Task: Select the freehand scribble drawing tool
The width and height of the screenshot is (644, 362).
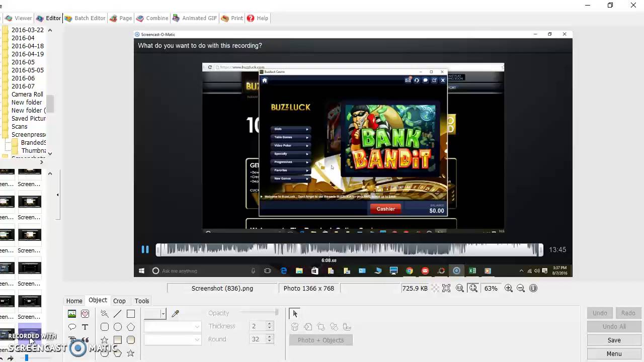Action: click(x=105, y=314)
